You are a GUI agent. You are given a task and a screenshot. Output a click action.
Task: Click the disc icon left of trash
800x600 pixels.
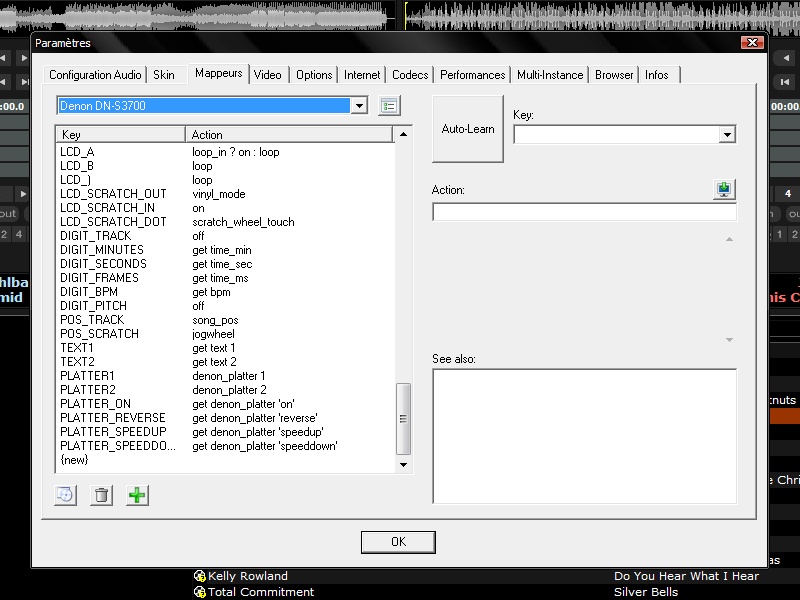[65, 495]
